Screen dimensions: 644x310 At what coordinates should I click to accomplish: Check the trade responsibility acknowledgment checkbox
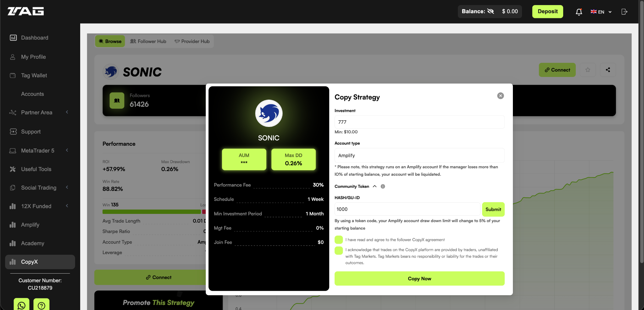(338, 250)
